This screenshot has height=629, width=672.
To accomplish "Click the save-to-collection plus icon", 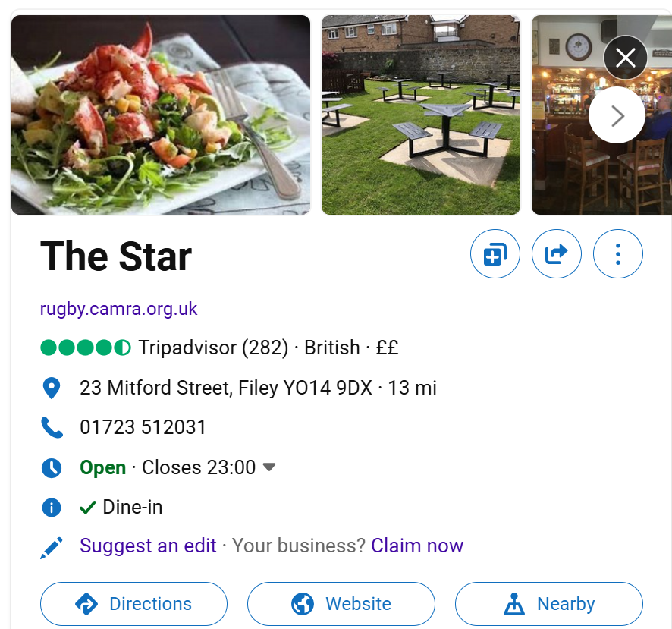I will [495, 254].
